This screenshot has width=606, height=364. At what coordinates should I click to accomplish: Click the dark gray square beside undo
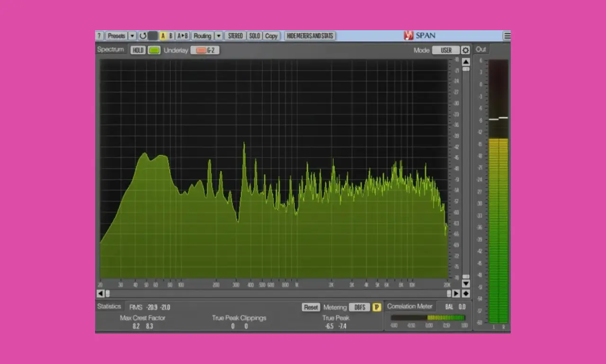click(153, 36)
